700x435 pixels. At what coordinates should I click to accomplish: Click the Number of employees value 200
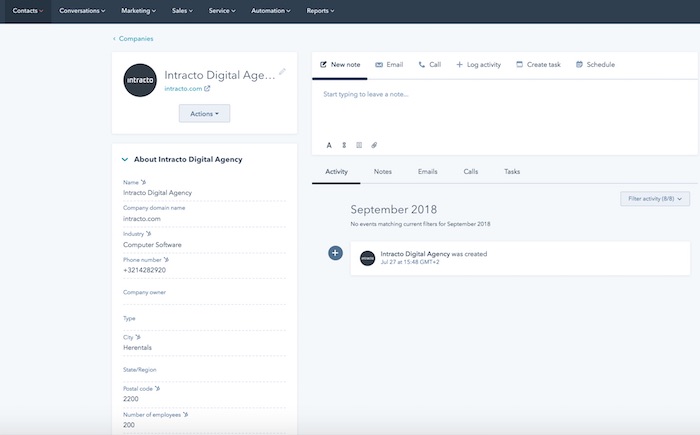pyautogui.click(x=129, y=425)
